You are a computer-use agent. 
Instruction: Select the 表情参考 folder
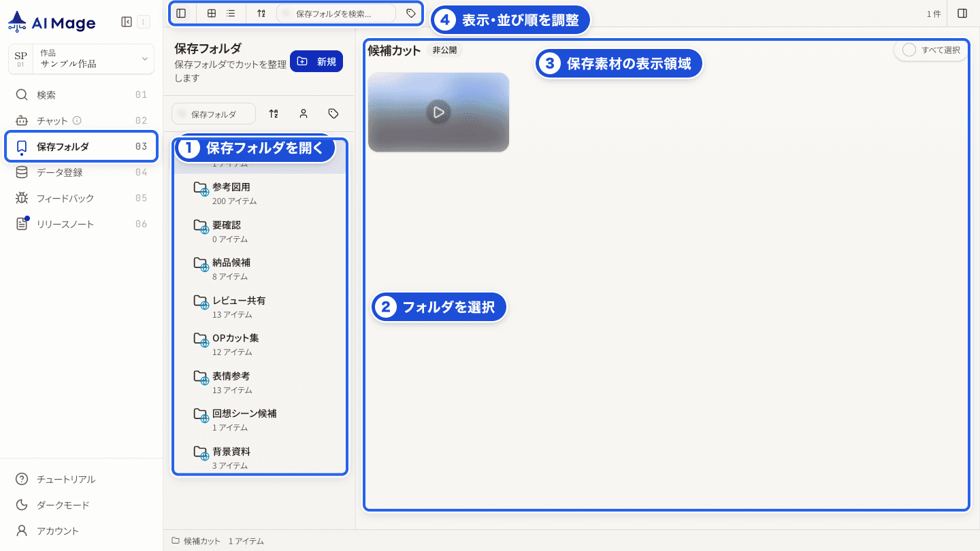(x=259, y=382)
